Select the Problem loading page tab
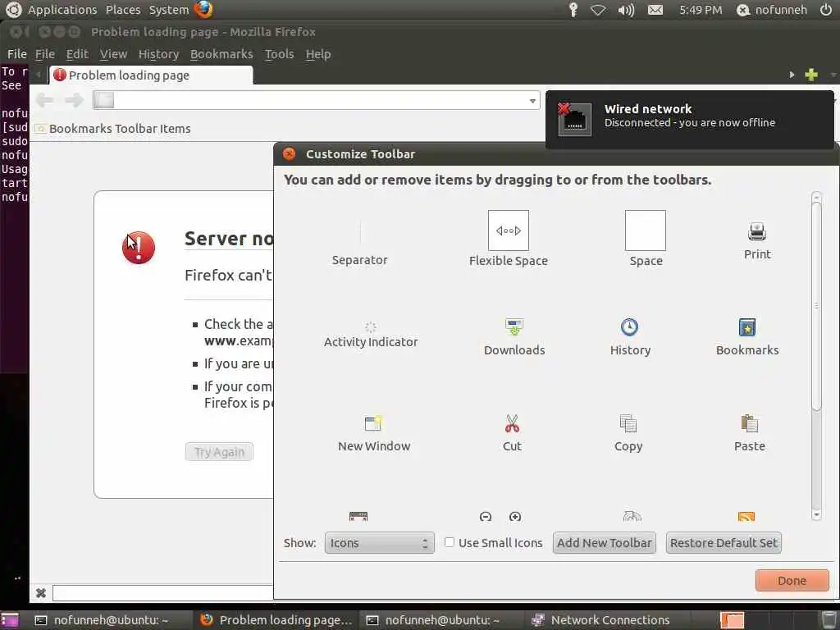The width and height of the screenshot is (840, 630). click(151, 75)
